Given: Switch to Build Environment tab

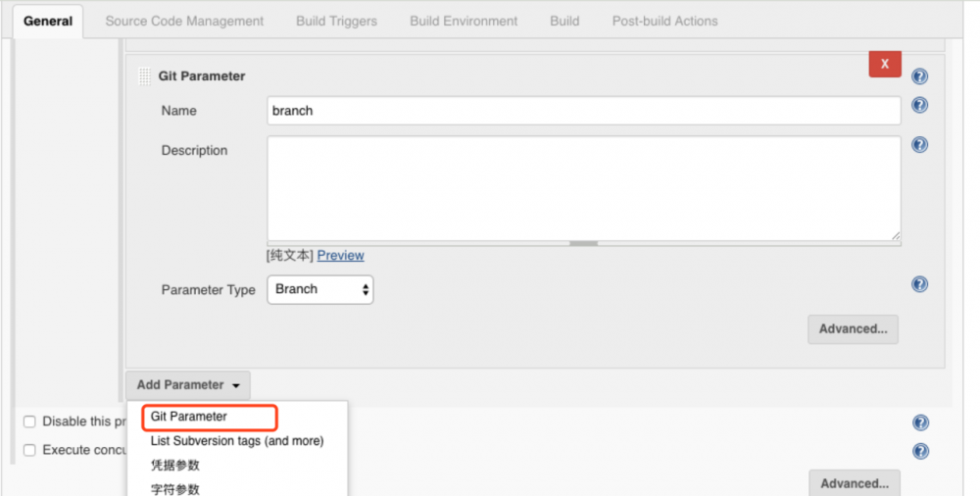Looking at the screenshot, I should point(464,22).
